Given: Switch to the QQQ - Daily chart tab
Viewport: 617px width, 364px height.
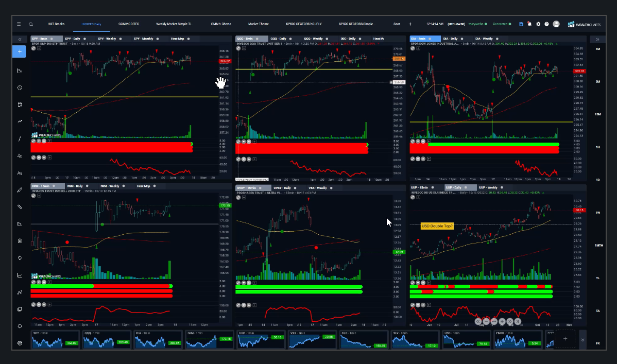Looking at the screenshot, I should (x=278, y=39).
